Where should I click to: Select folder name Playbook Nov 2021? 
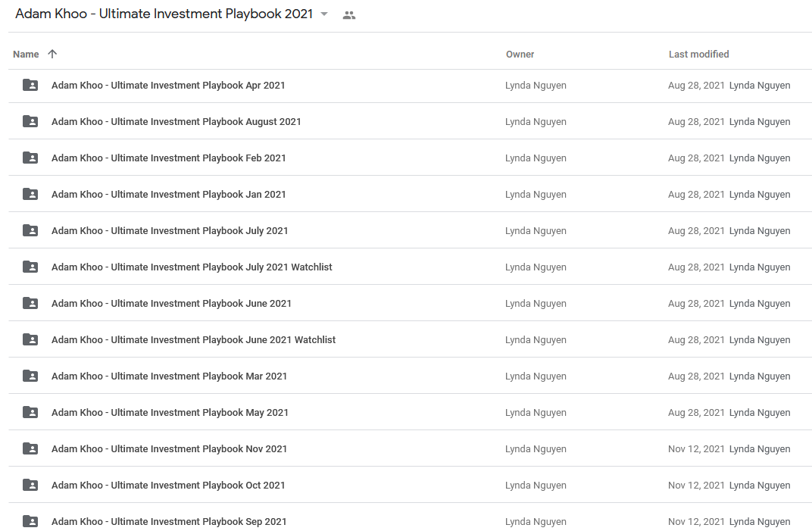pyautogui.click(x=170, y=448)
